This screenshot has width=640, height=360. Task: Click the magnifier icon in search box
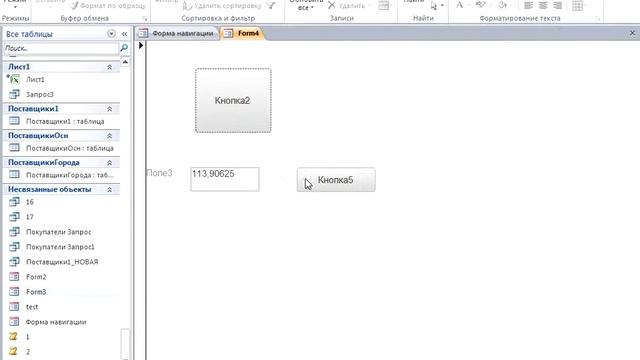[124, 48]
